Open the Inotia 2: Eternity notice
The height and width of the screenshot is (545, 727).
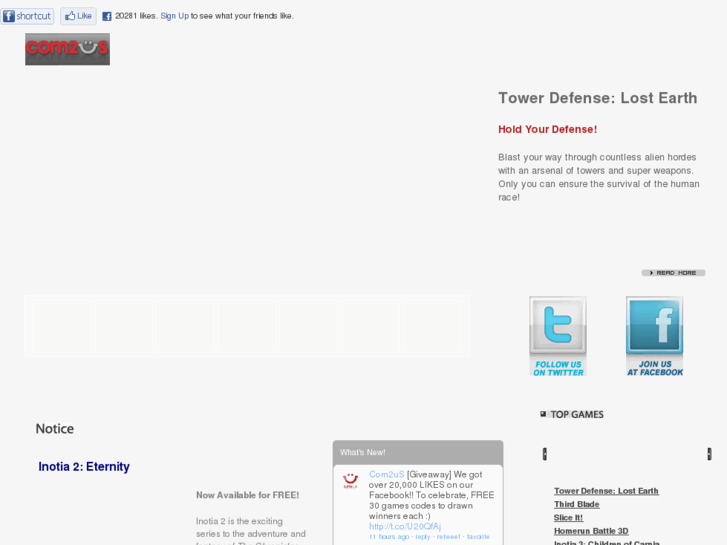(x=84, y=467)
